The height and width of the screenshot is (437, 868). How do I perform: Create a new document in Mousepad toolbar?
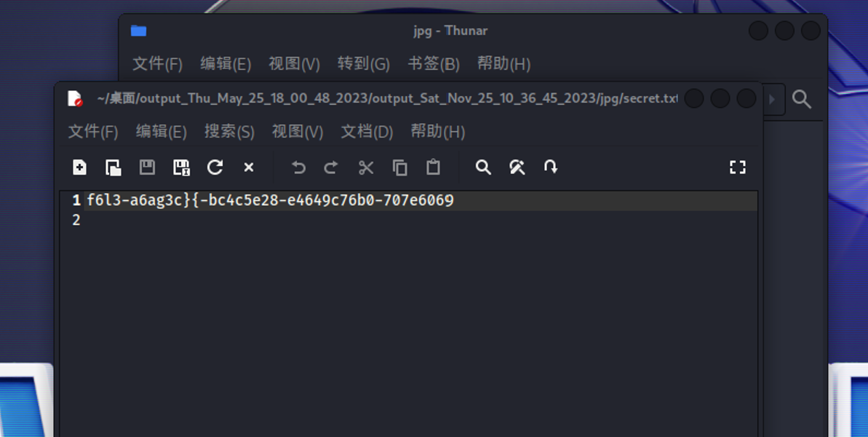tap(80, 168)
